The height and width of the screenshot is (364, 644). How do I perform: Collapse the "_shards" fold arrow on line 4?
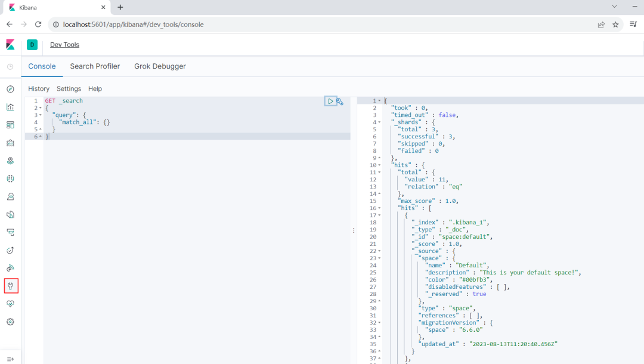(379, 122)
